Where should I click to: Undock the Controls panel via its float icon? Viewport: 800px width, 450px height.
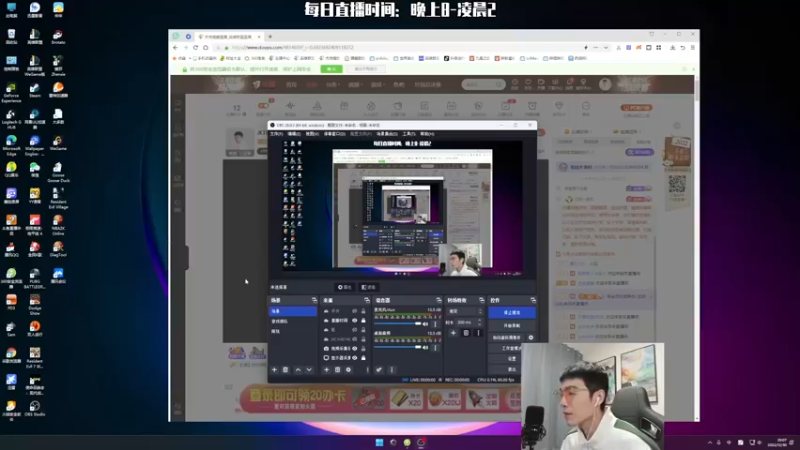(x=533, y=300)
